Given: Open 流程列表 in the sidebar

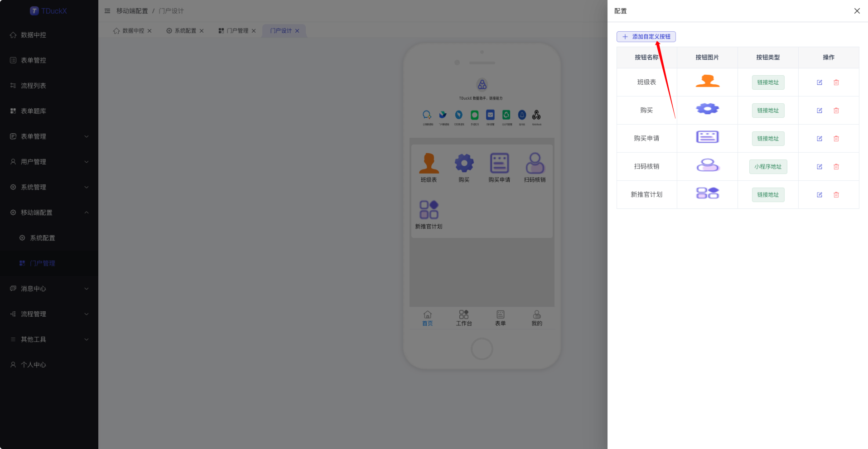Looking at the screenshot, I should [x=49, y=86].
